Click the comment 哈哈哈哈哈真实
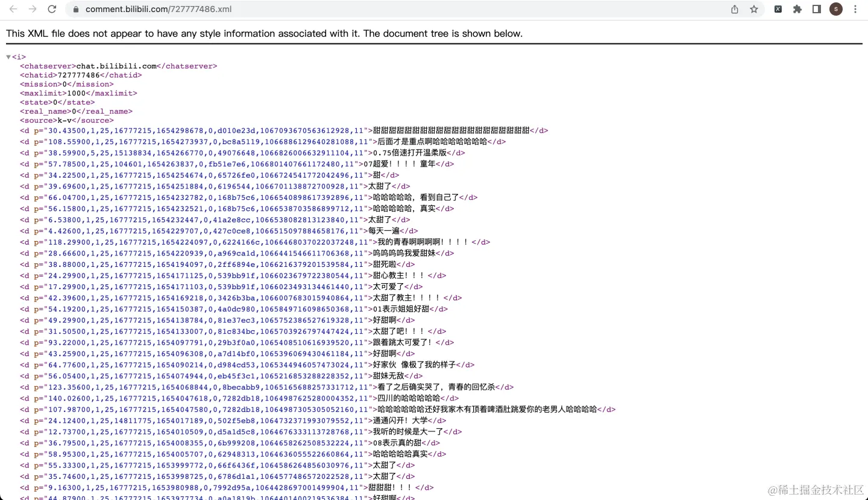The height and width of the screenshot is (500, 868). tap(400, 454)
